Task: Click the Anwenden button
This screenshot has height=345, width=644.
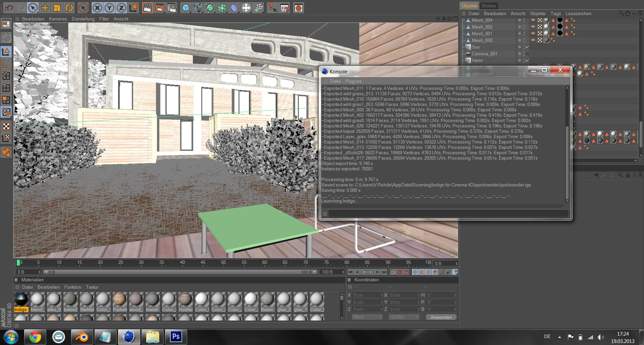Action: pyautogui.click(x=441, y=317)
